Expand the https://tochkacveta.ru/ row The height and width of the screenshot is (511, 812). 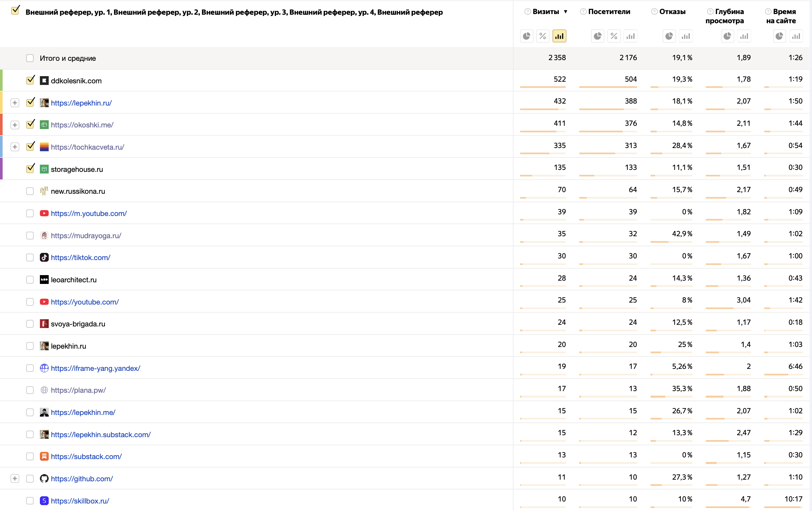[x=14, y=147]
